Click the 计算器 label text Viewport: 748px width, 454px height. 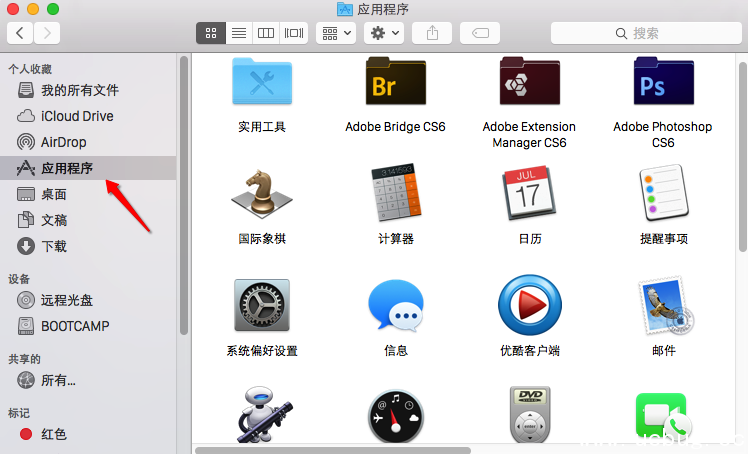point(395,238)
